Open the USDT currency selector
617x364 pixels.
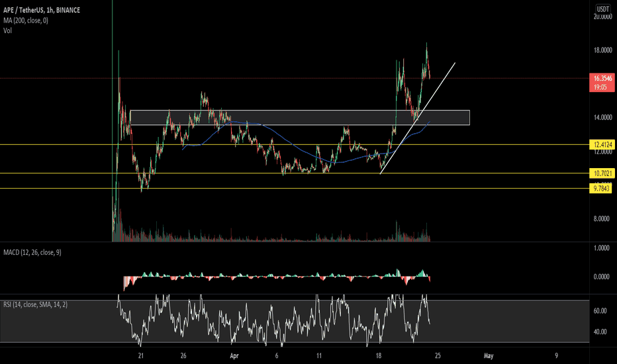pyautogui.click(x=603, y=9)
